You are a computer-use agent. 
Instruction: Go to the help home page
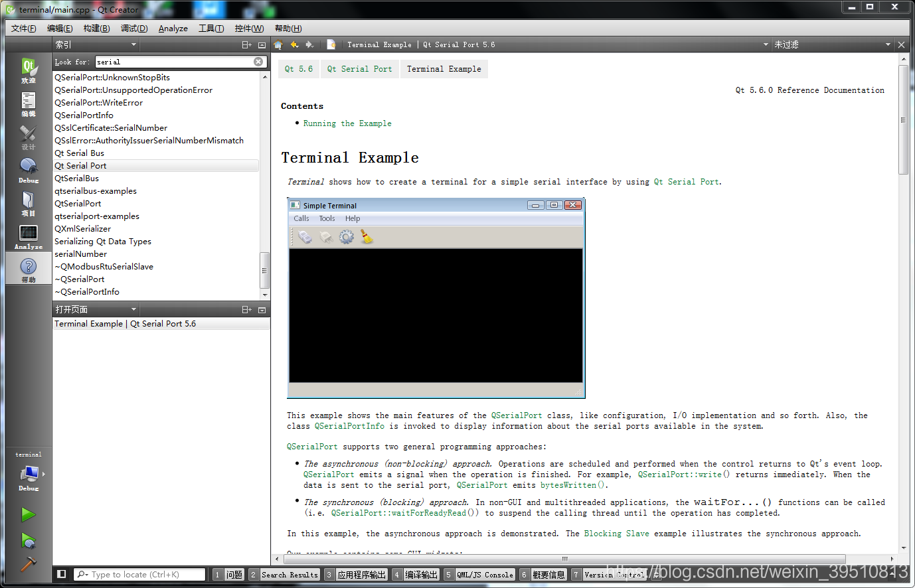coord(278,44)
